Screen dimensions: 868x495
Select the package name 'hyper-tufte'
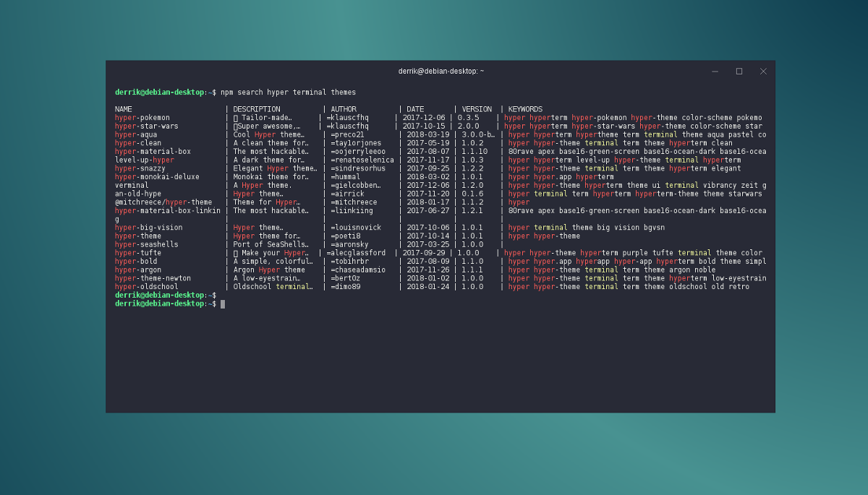138,253
